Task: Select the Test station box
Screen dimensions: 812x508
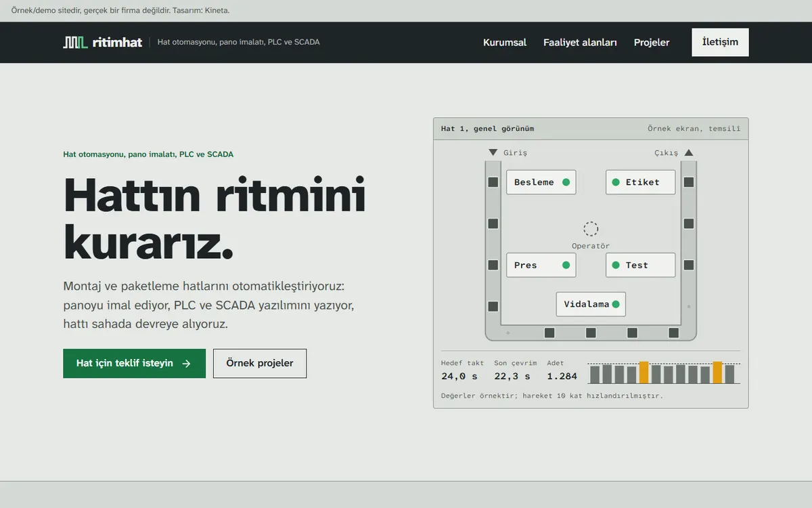Action: [641, 266]
